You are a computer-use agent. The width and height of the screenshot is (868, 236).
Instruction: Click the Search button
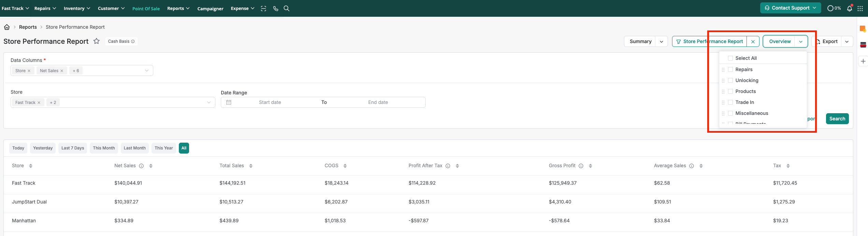(x=837, y=119)
